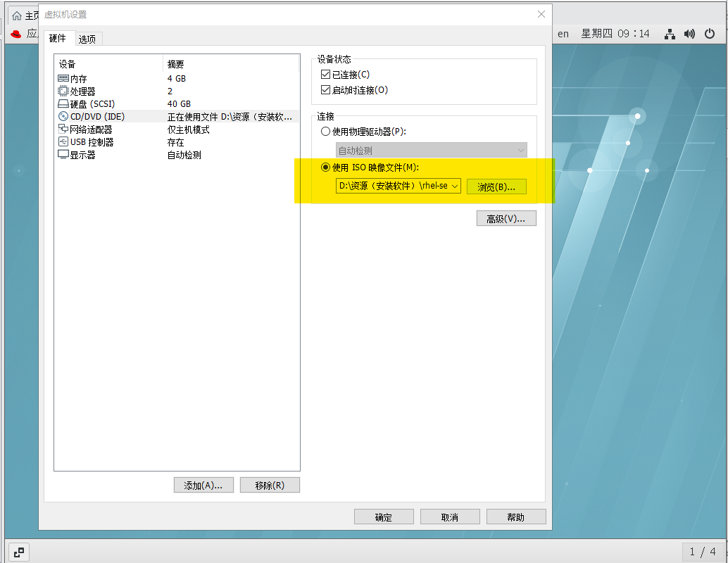Click the network icon in the tray
The image size is (728, 563).
click(669, 33)
